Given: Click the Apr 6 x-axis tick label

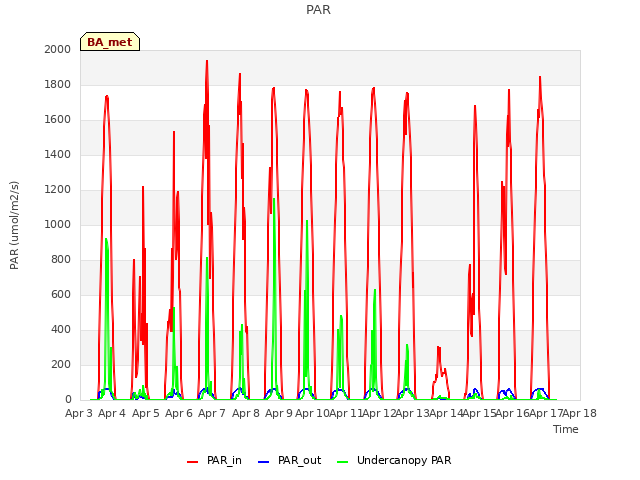Looking at the screenshot, I should pos(179,413).
